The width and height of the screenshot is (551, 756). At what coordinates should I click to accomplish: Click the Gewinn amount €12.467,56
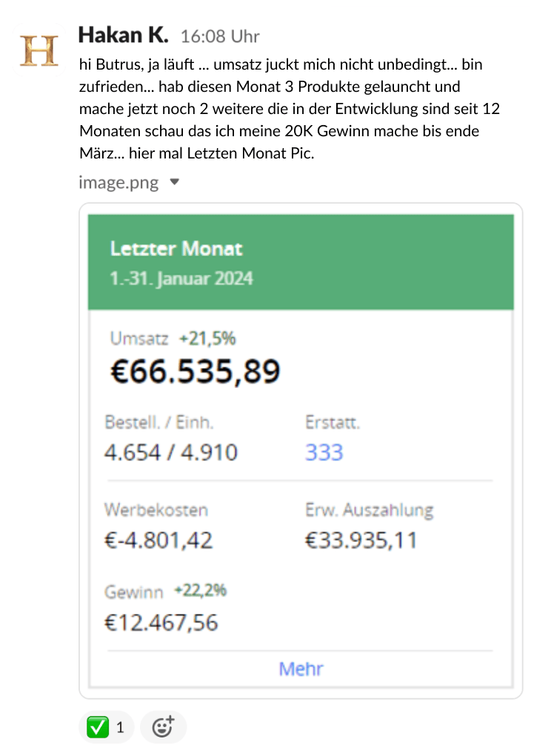(x=161, y=622)
